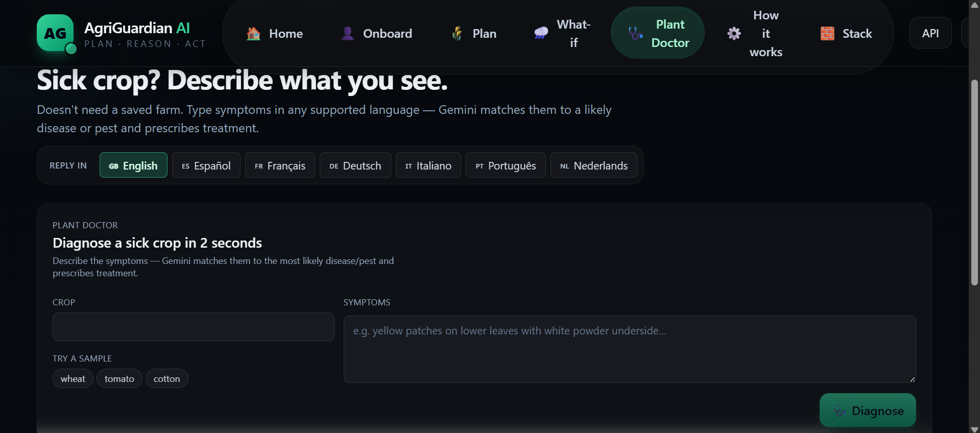Select English as the reply language
The image size is (980, 433).
133,165
